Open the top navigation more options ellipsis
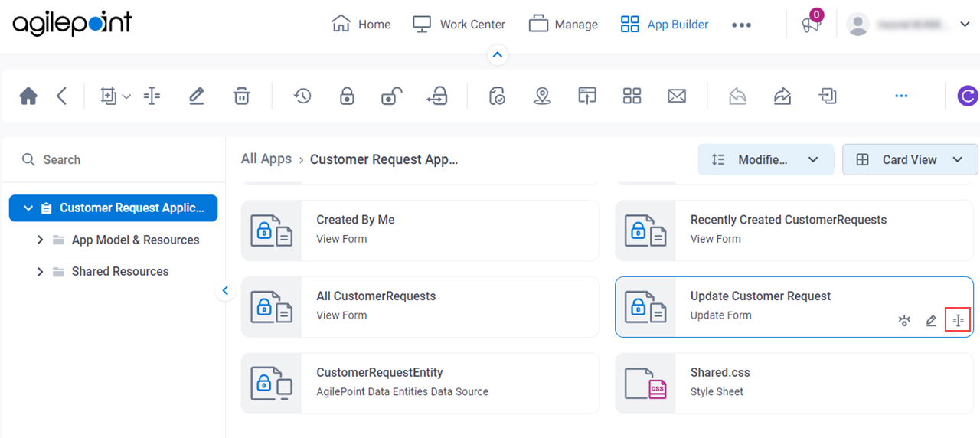 tap(741, 25)
